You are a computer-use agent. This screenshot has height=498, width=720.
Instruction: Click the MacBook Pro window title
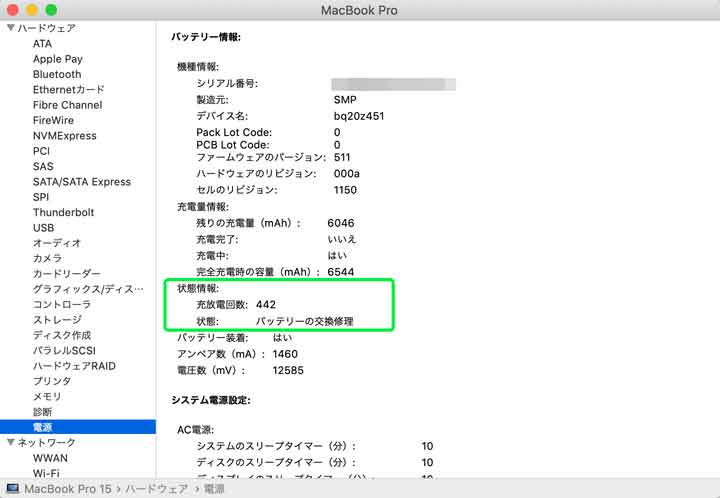(359, 10)
